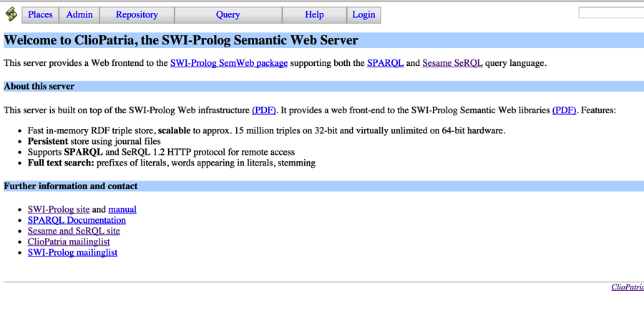Click the 'Further information and contact' heading
Image resolution: width=644 pixels, height=331 pixels.
click(71, 186)
